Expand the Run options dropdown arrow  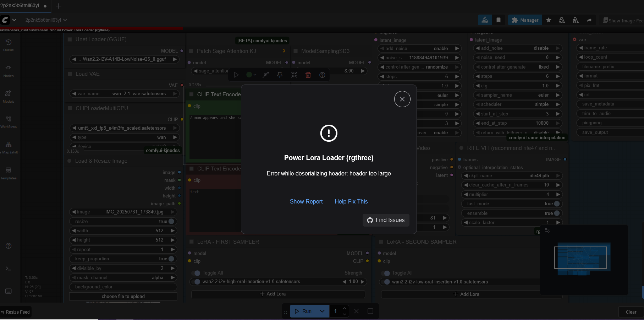322,311
